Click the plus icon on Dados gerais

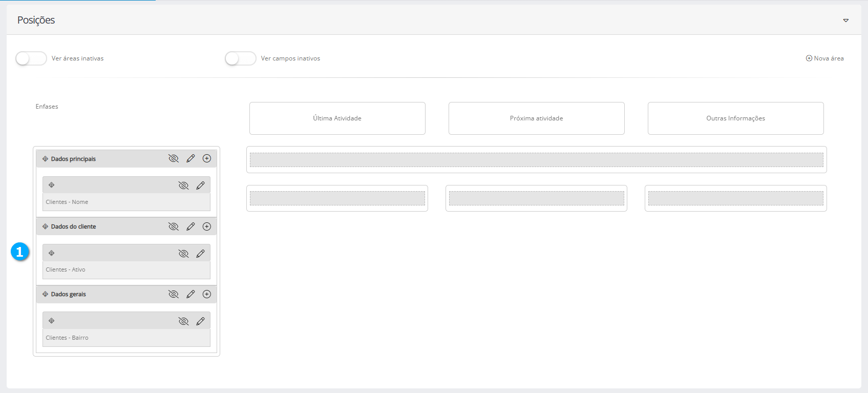pos(207,294)
